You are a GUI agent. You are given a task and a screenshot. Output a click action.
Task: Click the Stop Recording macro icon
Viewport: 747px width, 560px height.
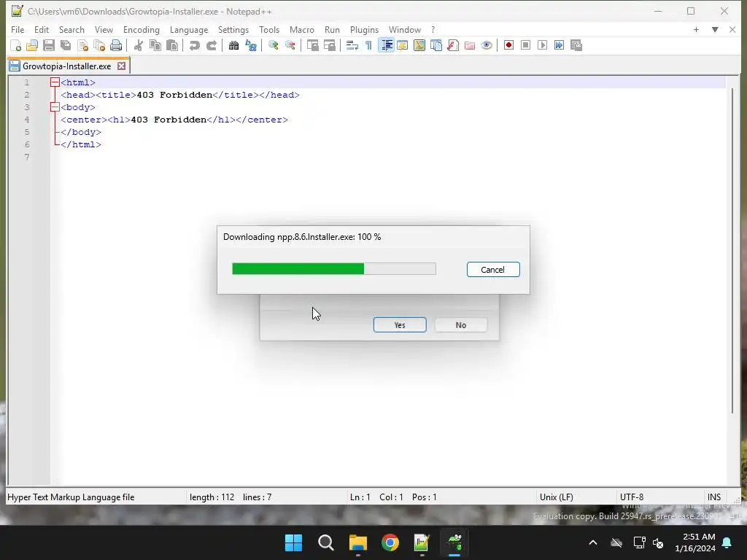525,45
